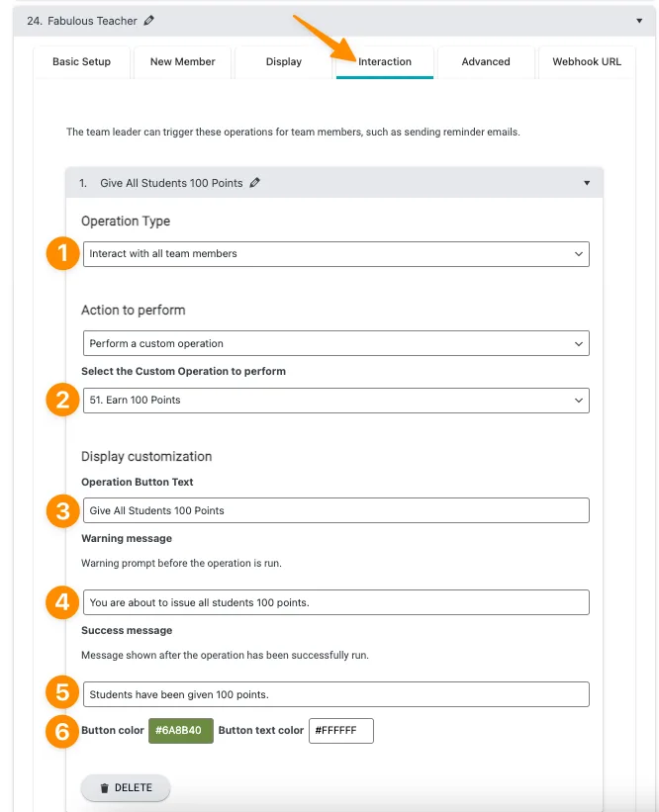Screen dimensions: 659x812
Task: Pick the green Button color swatch
Action: tap(180, 731)
